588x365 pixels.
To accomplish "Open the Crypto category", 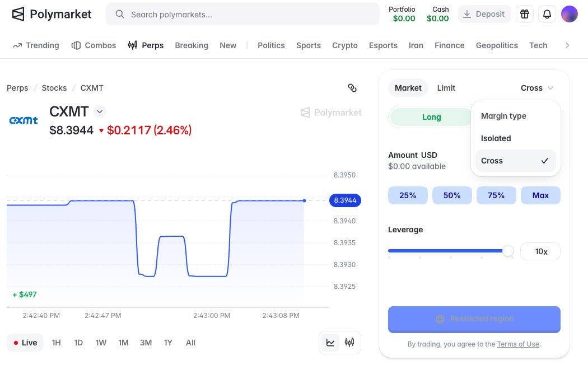I will 344,45.
